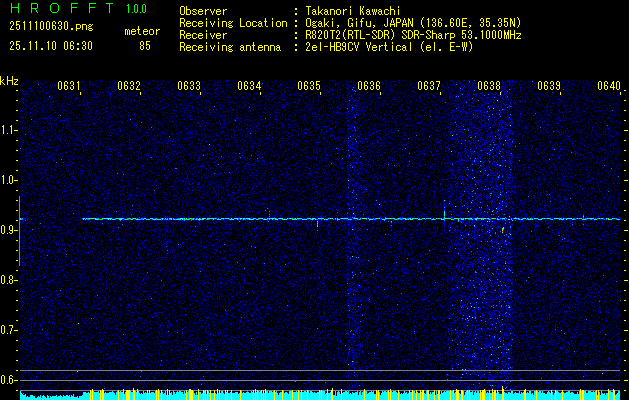Click the tall green echo spike at 0637

[444, 209]
